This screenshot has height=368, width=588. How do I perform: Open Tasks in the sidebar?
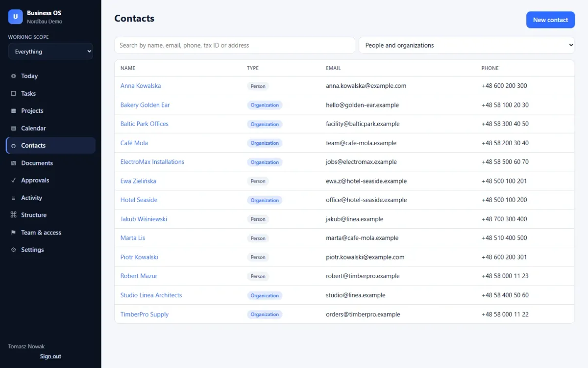(x=50, y=93)
